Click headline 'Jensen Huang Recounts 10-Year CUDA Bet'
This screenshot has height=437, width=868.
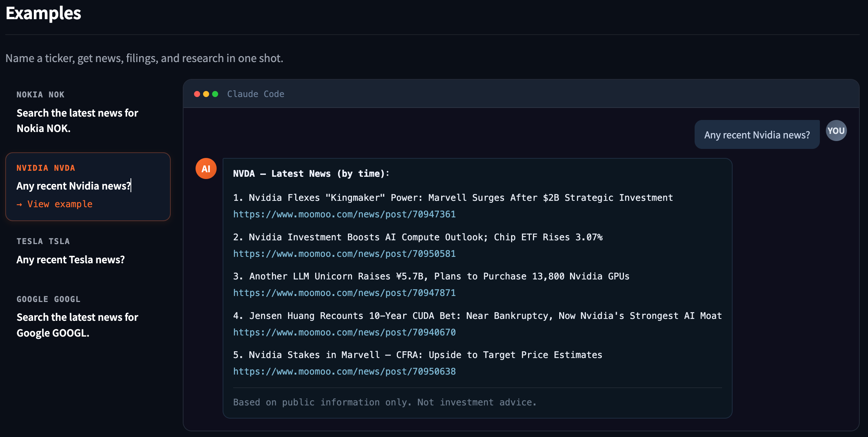(x=478, y=316)
